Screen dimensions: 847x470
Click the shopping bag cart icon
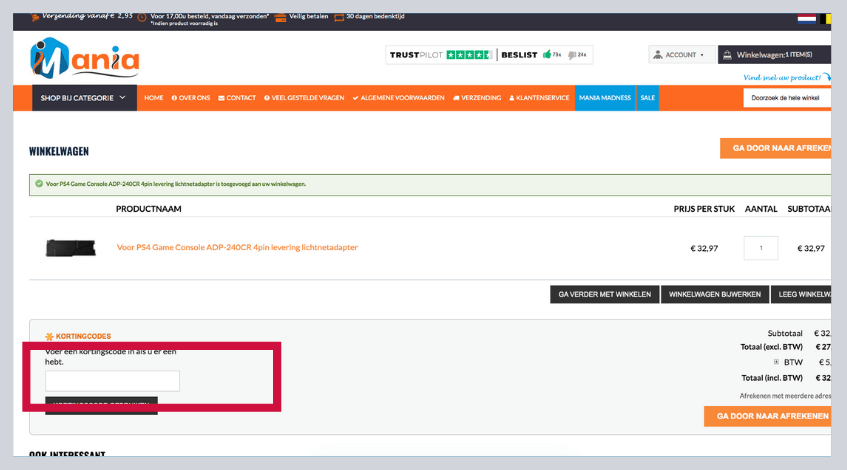pos(728,55)
